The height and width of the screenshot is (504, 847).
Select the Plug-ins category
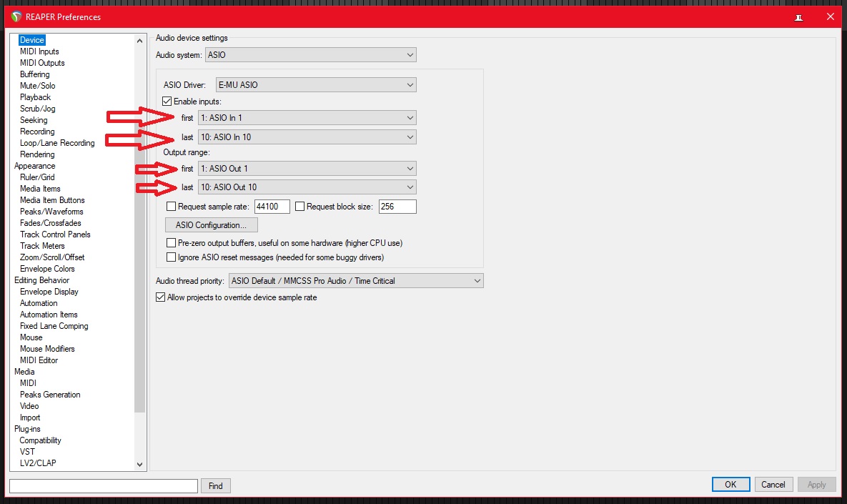point(27,429)
